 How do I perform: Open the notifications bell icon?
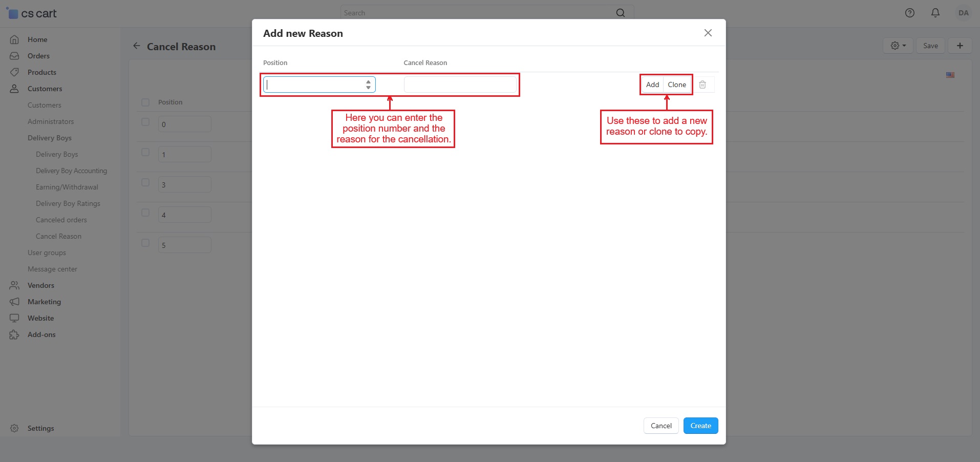coord(935,13)
